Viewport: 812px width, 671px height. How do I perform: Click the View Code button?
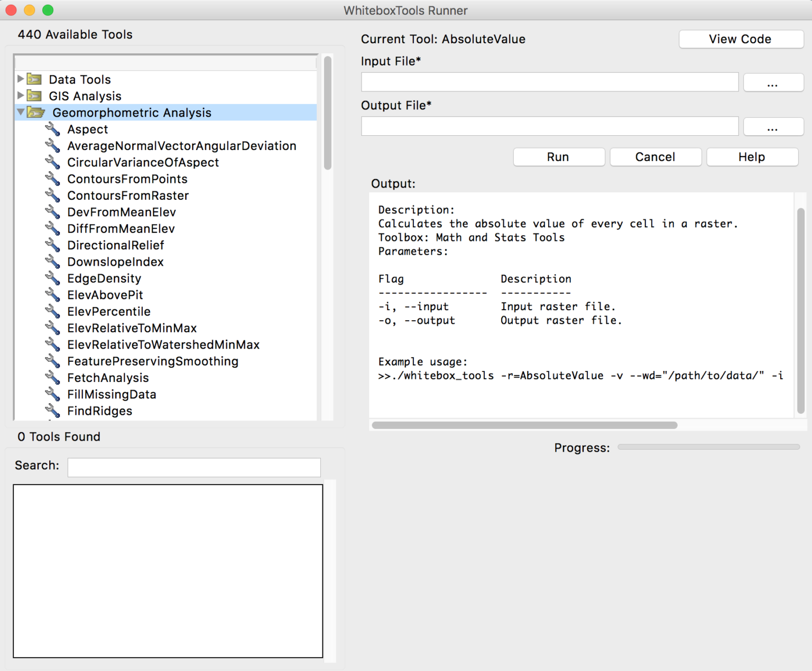[x=740, y=39]
